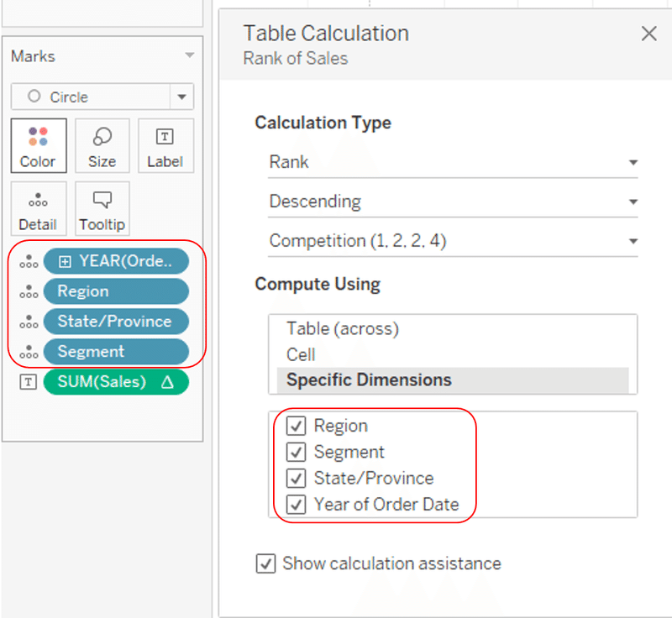Click the Detail icon beside Region pill
672x618 pixels.
(28, 291)
